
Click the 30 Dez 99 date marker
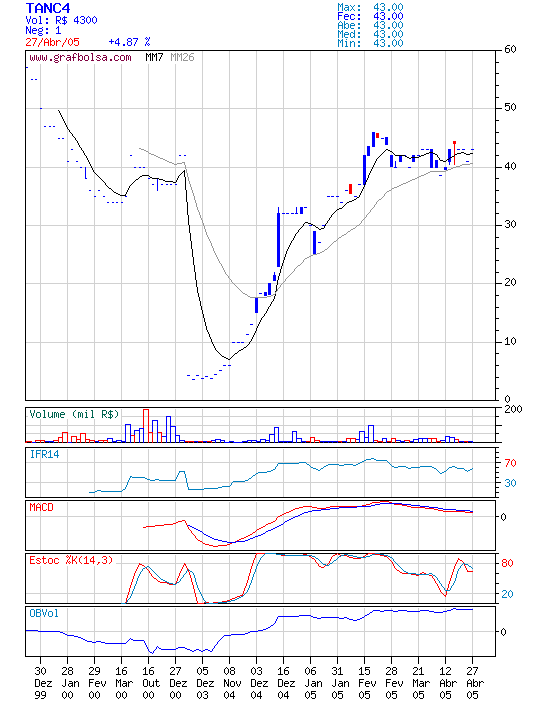coord(40,683)
